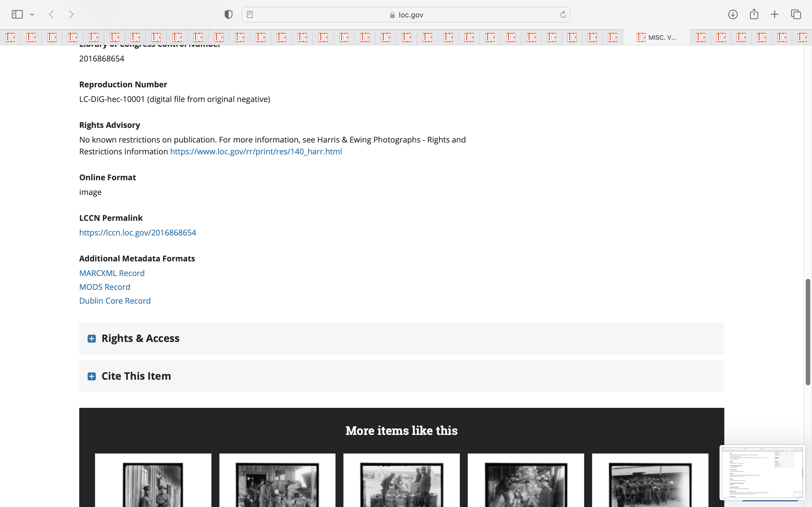Click the loc.gov address field
The image size is (812, 507).
[406, 15]
